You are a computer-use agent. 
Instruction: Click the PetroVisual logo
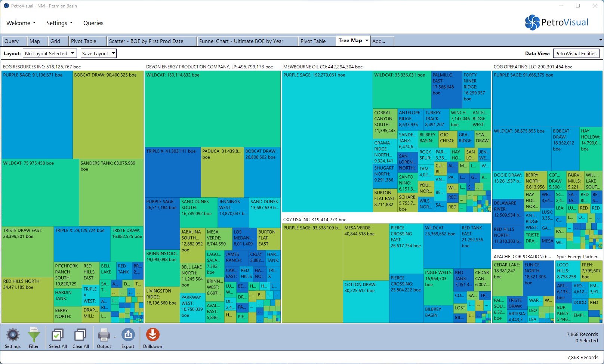(557, 22)
